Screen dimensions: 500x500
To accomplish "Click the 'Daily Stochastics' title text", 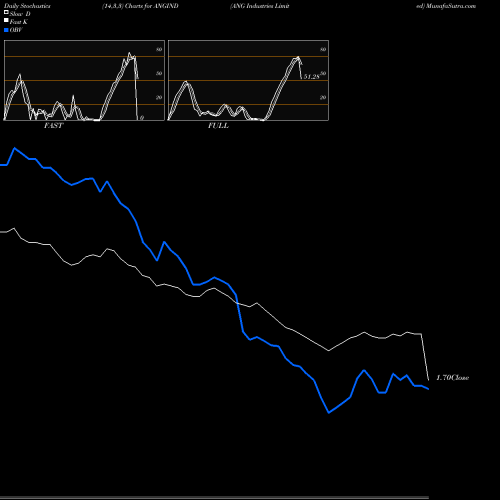I will pyautogui.click(x=27, y=6).
